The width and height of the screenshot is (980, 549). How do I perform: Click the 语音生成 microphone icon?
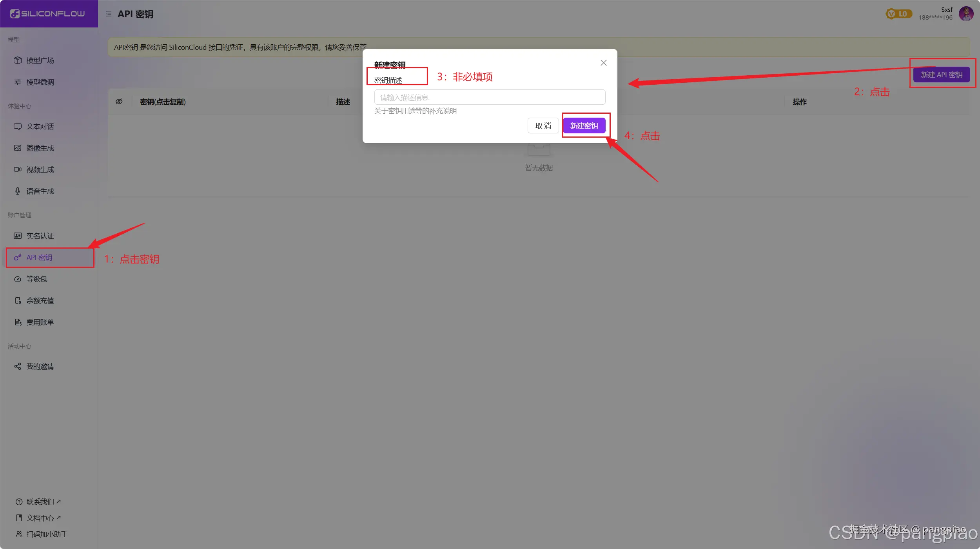coord(18,191)
